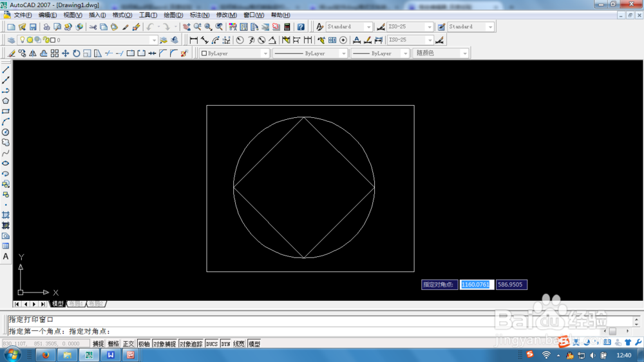644x362 pixels.
Task: Switch to the 模型 model tab
Action: click(57, 303)
